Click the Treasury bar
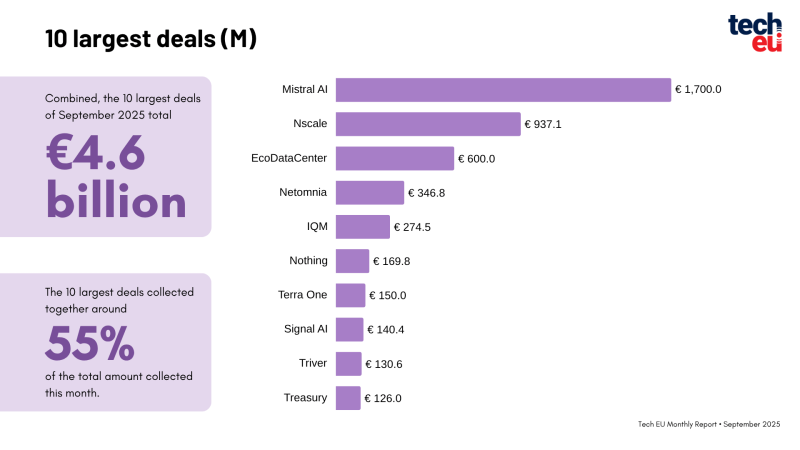The image size is (800, 450). point(347,398)
